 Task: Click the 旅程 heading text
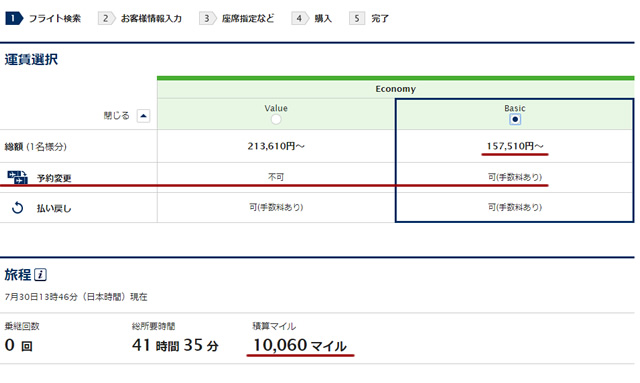click(x=18, y=275)
